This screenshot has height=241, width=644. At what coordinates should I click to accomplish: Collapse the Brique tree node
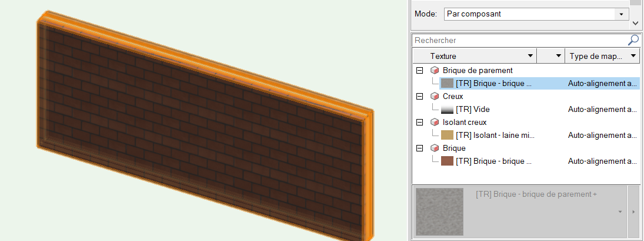419,148
